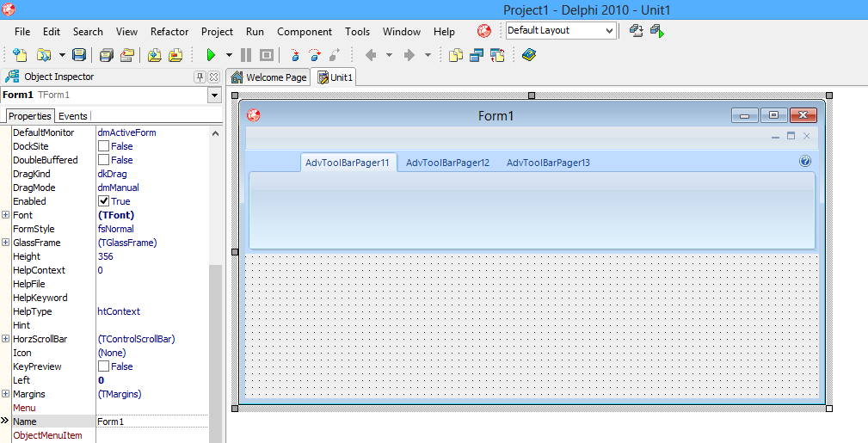Click the Object Inspector scrollbar thumb
The height and width of the screenshot is (443, 868).
(215, 354)
